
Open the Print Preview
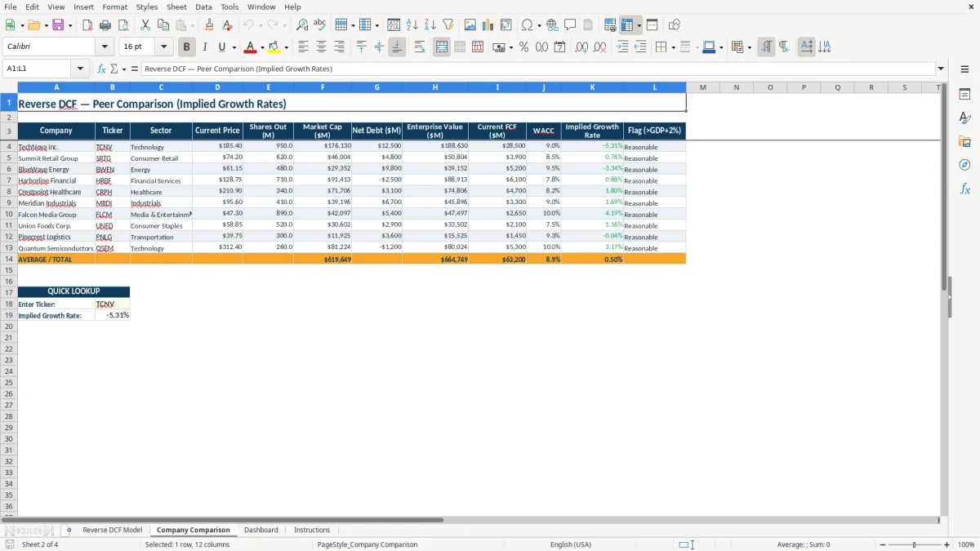point(122,25)
